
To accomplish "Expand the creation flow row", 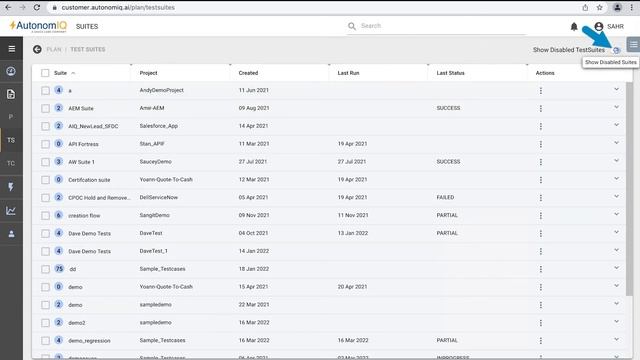I will (616, 214).
